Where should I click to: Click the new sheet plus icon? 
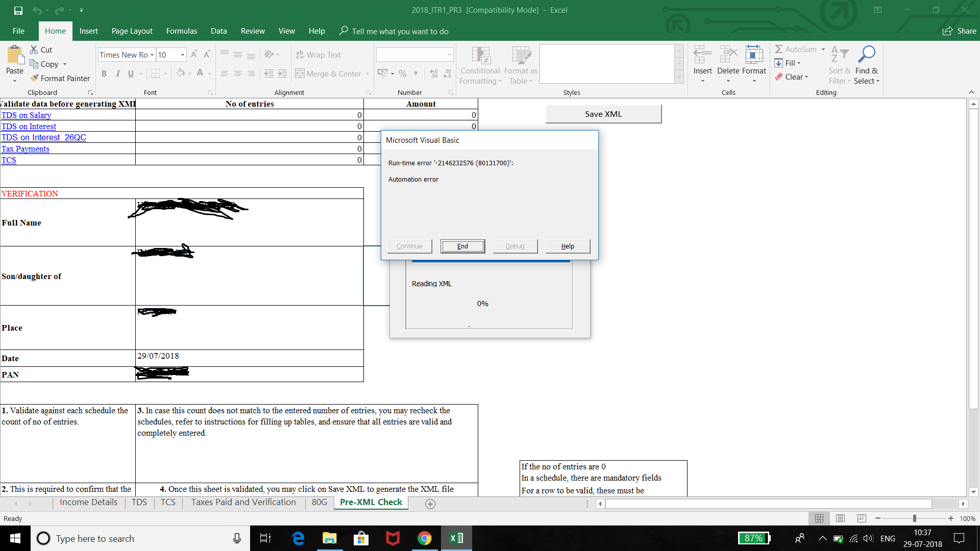[x=430, y=504]
